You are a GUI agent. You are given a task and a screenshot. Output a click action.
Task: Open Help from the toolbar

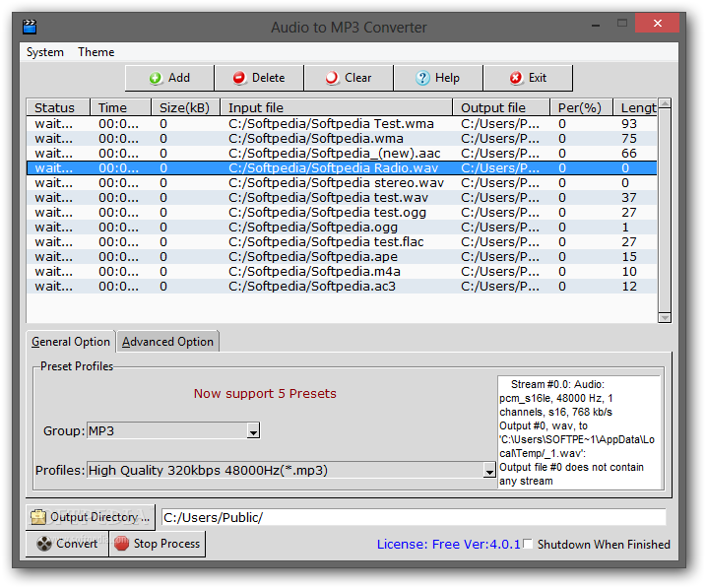(438, 78)
